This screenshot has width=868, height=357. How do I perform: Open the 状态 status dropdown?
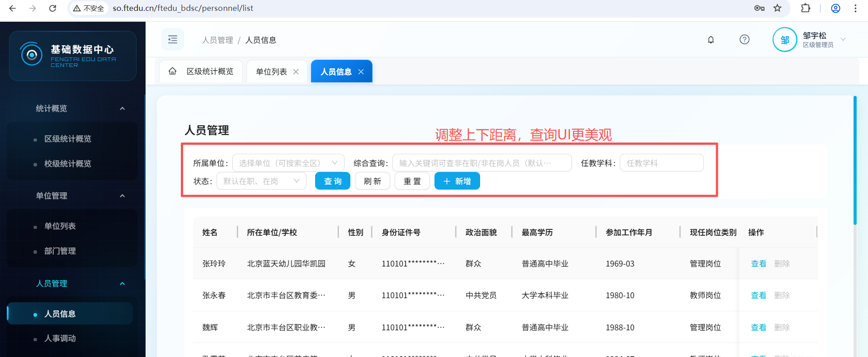(x=261, y=181)
